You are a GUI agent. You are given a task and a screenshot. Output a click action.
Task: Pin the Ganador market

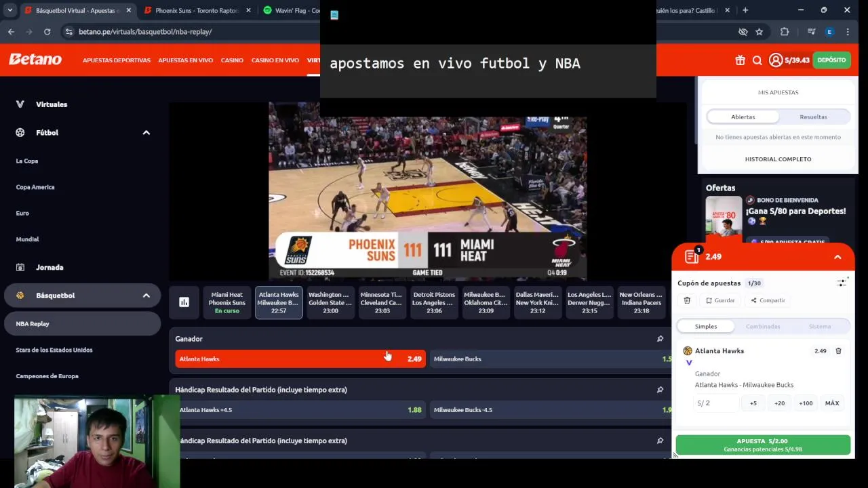click(x=660, y=339)
